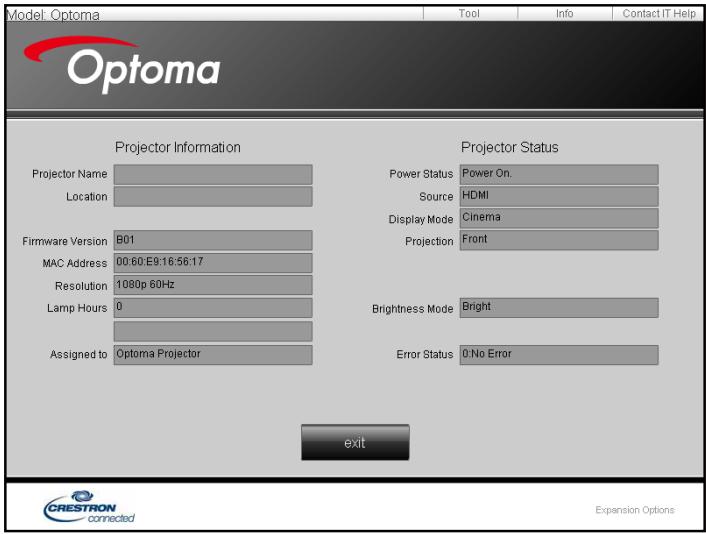Viewport: 706px width, 534px height.
Task: Open the Expansion Options link
Action: coord(634,510)
